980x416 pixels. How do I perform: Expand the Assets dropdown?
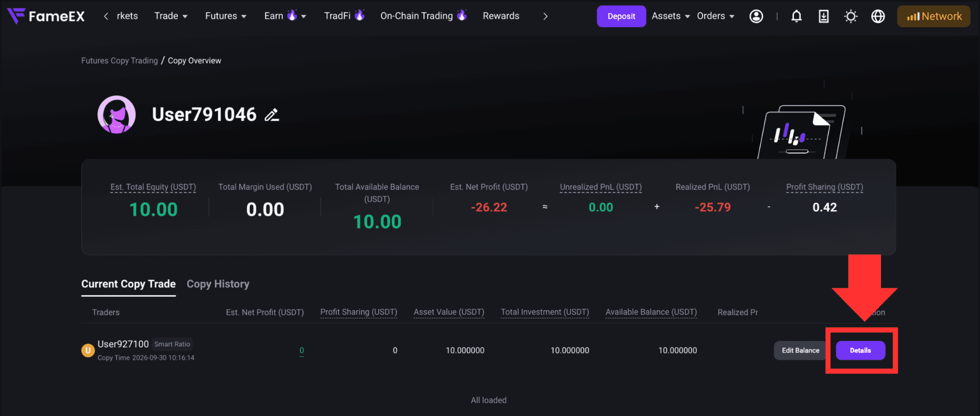[671, 16]
